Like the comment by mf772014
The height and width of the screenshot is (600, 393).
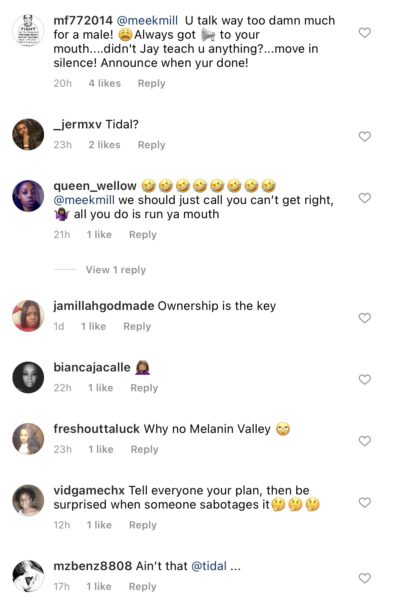365,33
